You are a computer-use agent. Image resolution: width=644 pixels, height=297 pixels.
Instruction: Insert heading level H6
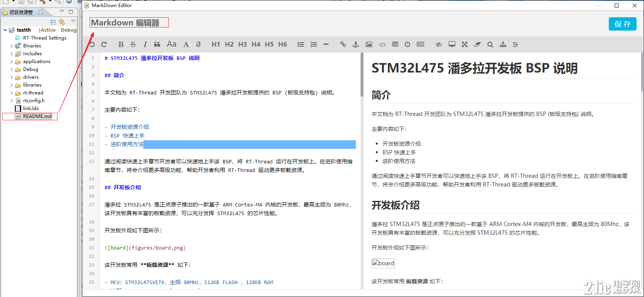click(283, 44)
